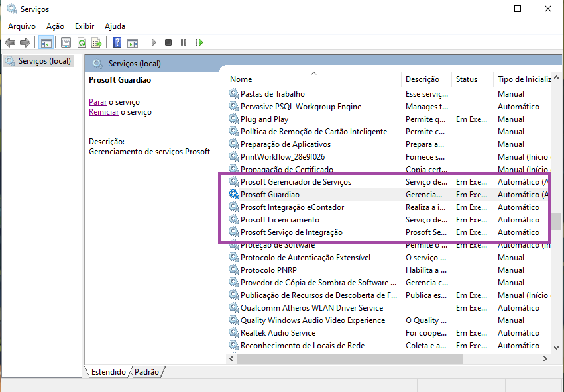The height and width of the screenshot is (392, 564).
Task: Click the horizontal scrollbar thumb
Action: tap(350, 359)
